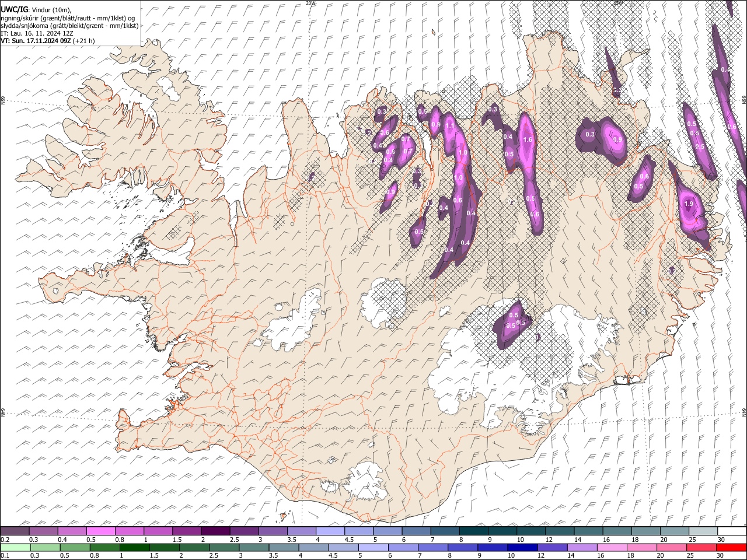Select the 'VT: Sun. 17.11.2024 09Z (+21 h)' line
This screenshot has width=747, height=560.
point(47,41)
